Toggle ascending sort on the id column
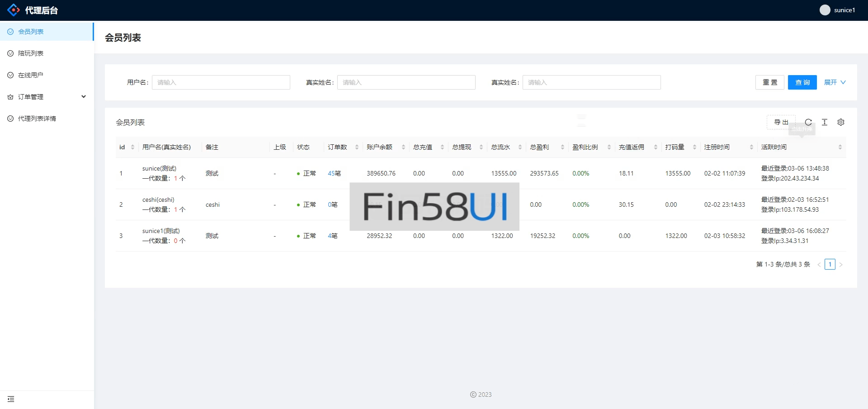The height and width of the screenshot is (409, 868). point(132,145)
